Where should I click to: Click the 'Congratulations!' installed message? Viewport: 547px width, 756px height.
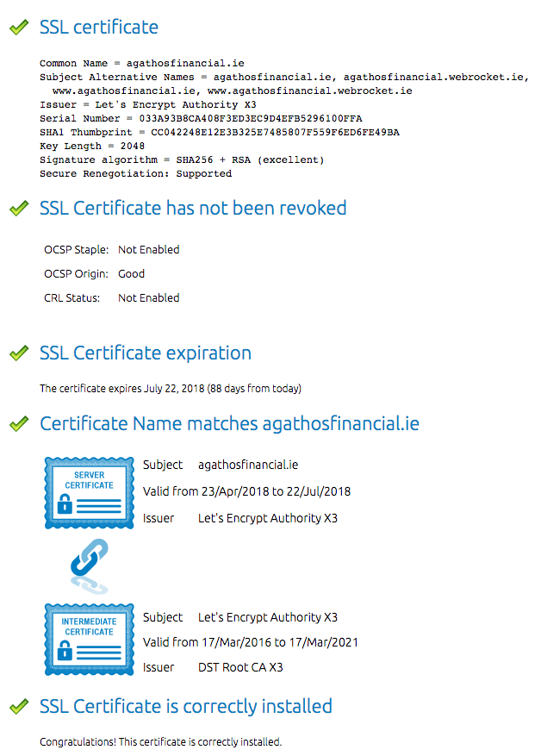point(160,741)
